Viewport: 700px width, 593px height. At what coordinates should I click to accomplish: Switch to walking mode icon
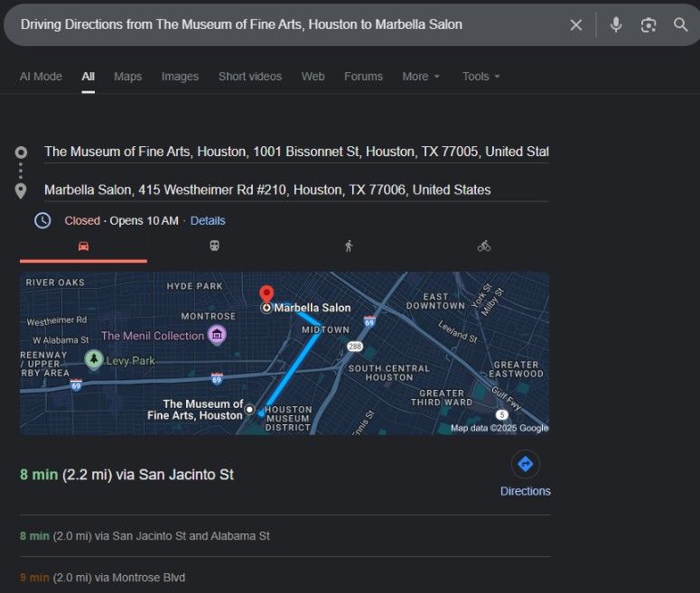click(350, 246)
